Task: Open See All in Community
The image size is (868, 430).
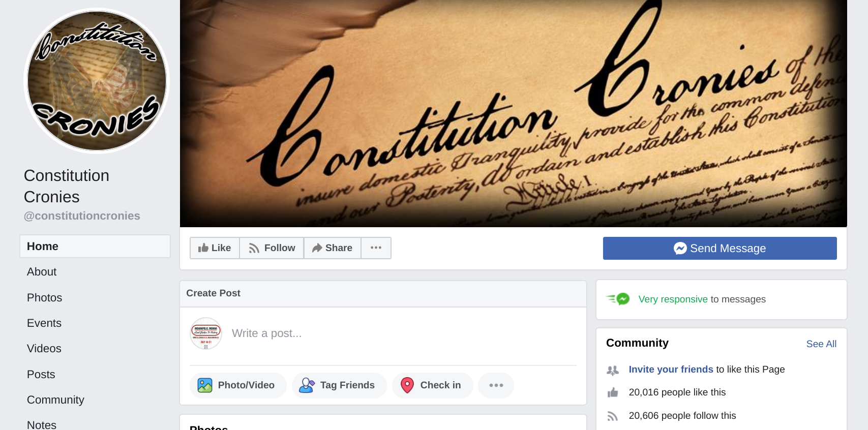Action: point(821,344)
